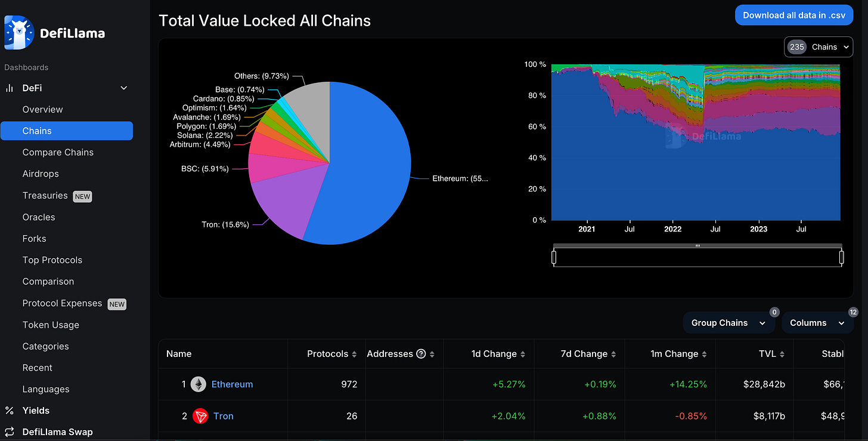Viewport: 868px width, 441px height.
Task: Sort by 1d Change column arrows
Action: point(523,354)
